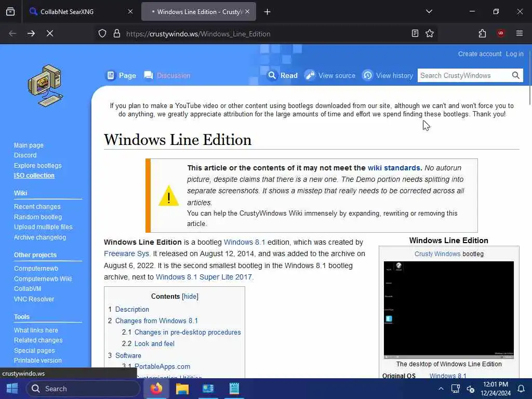This screenshot has width=532, height=399.
Task: Visit the Computernewb project link
Action: (x=36, y=269)
